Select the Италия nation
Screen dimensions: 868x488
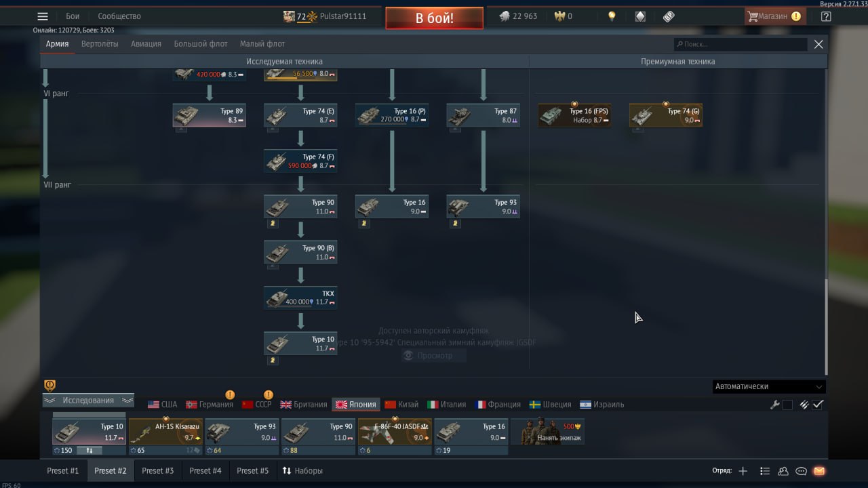pos(447,405)
